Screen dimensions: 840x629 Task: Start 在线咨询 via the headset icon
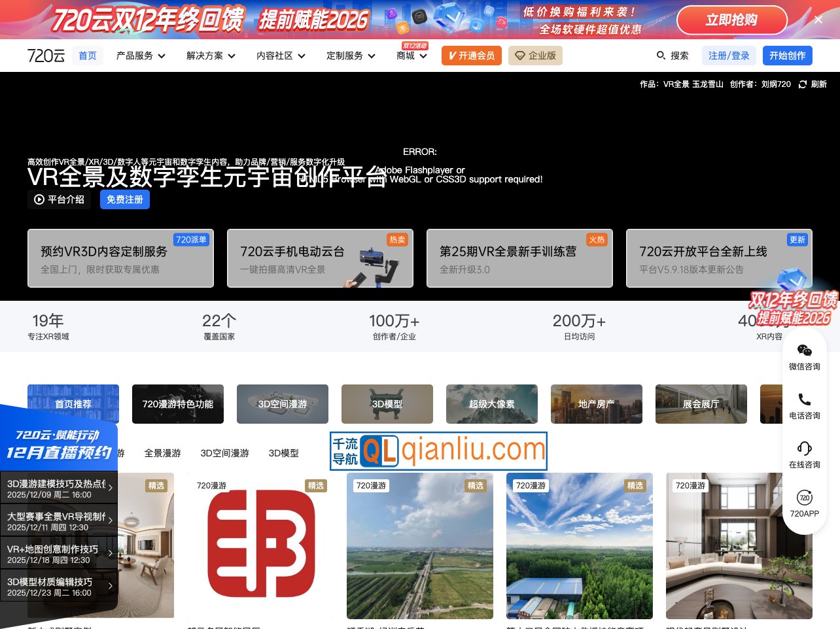[804, 448]
